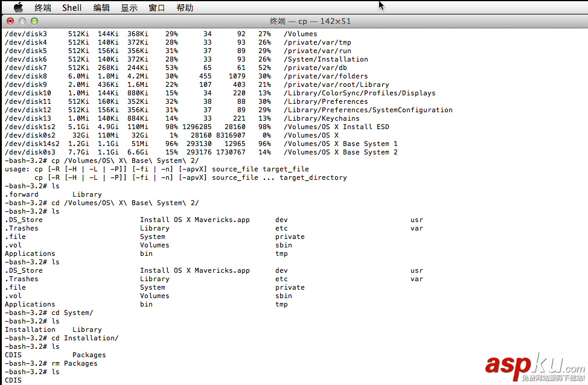Click the Packages entry beside CDIS
The height and width of the screenshot is (385, 588).
coord(89,355)
